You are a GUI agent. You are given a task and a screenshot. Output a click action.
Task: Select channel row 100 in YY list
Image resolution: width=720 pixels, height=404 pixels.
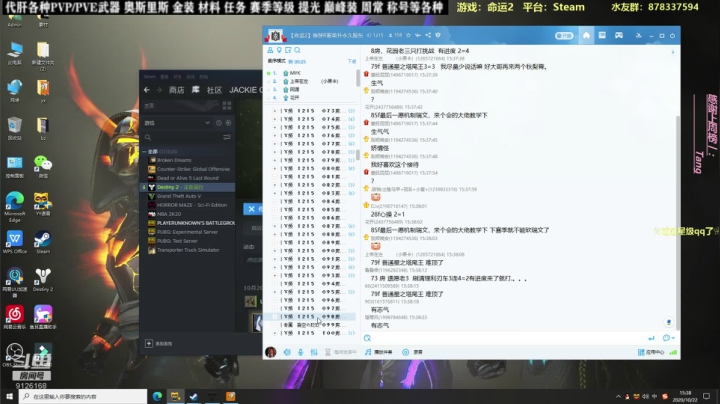(309, 333)
